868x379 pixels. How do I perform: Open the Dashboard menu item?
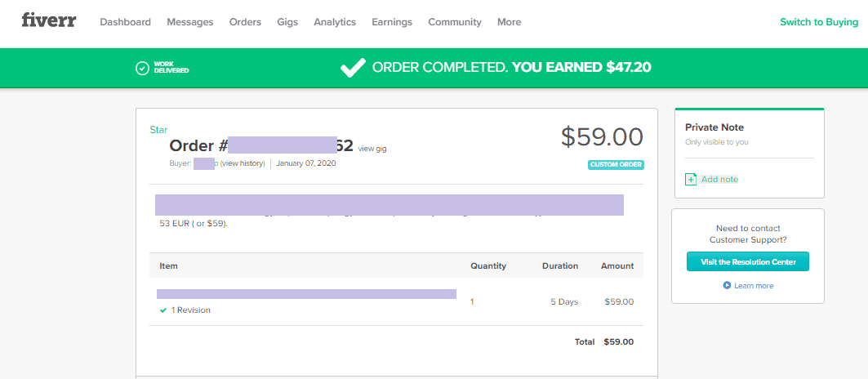coord(125,22)
